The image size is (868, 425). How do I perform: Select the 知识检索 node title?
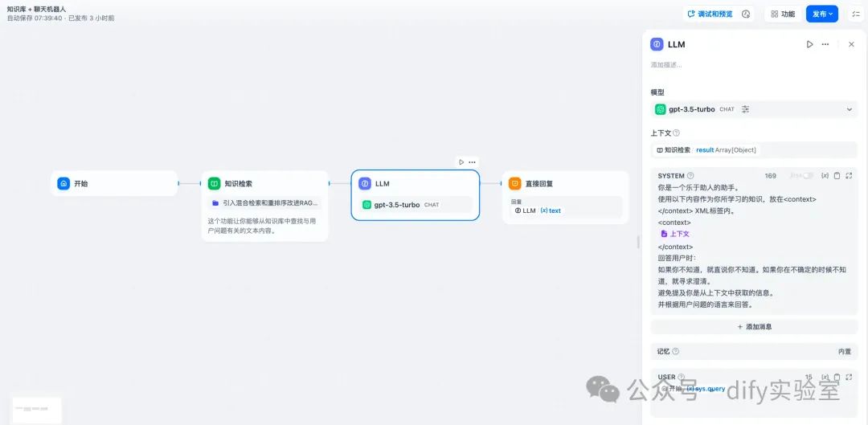238,183
